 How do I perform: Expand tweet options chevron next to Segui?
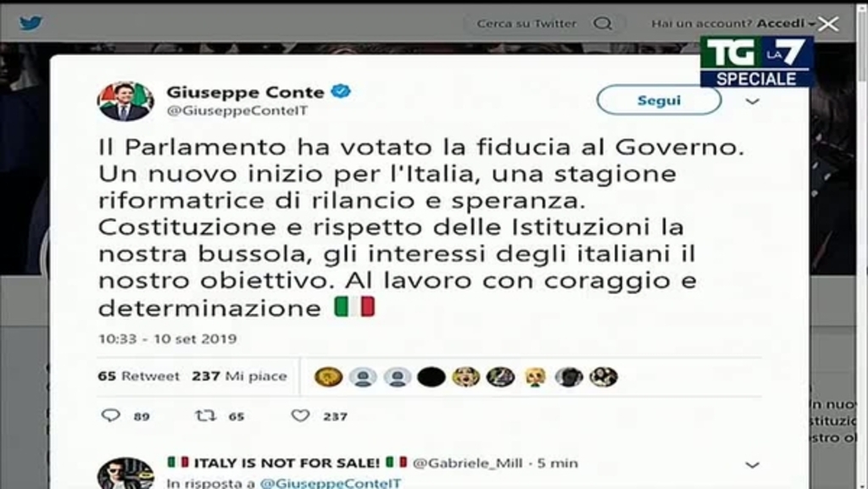pyautogui.click(x=752, y=101)
